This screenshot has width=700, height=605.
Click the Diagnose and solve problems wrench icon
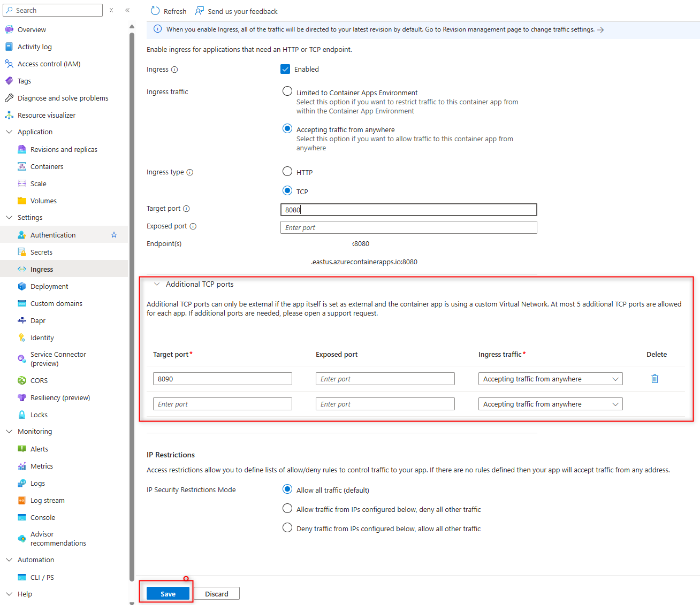click(x=9, y=98)
